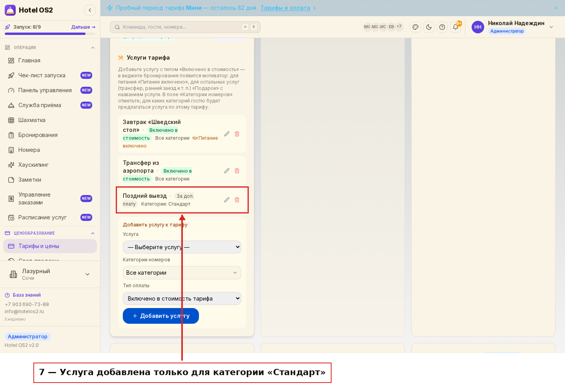The width and height of the screenshot is (565, 392).
Task: Edit the Трансфер из аэропорта service
Action: 227,171
